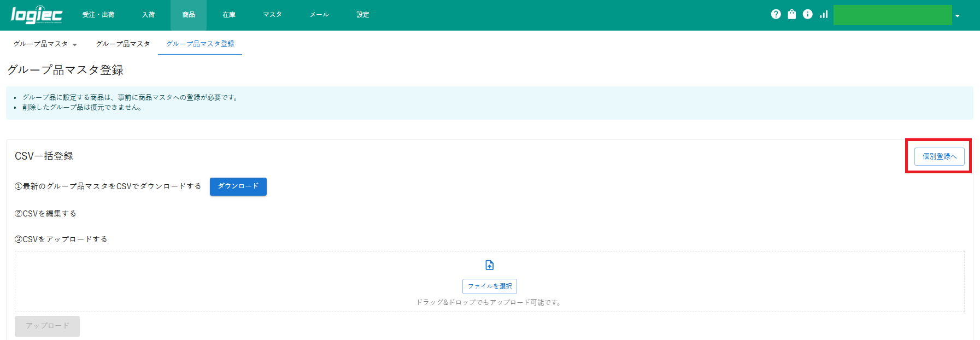The image size is (980, 340).
Task: Go to the グループ品マスタ list tab
Action: 123,44
